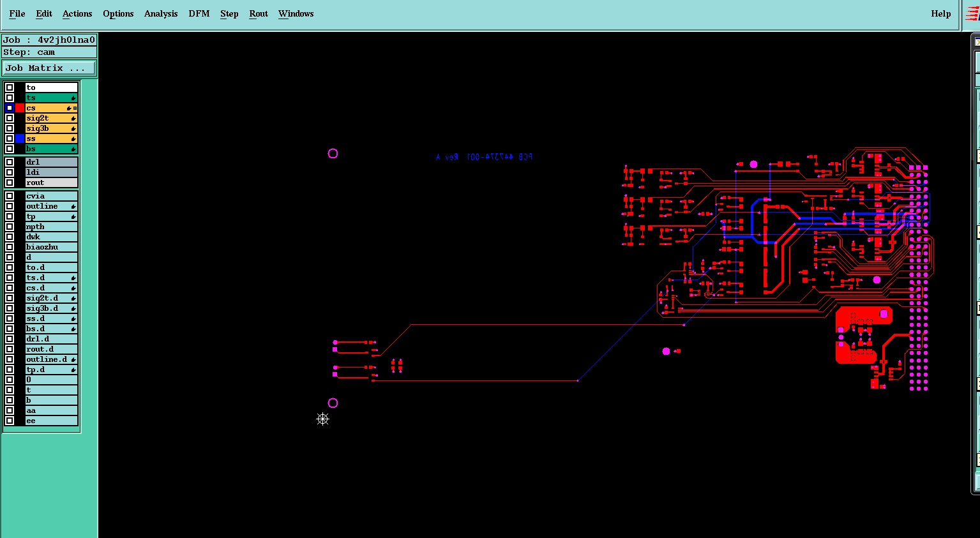Open the DFM menu
The width and height of the screenshot is (980, 538).
coord(199,13)
